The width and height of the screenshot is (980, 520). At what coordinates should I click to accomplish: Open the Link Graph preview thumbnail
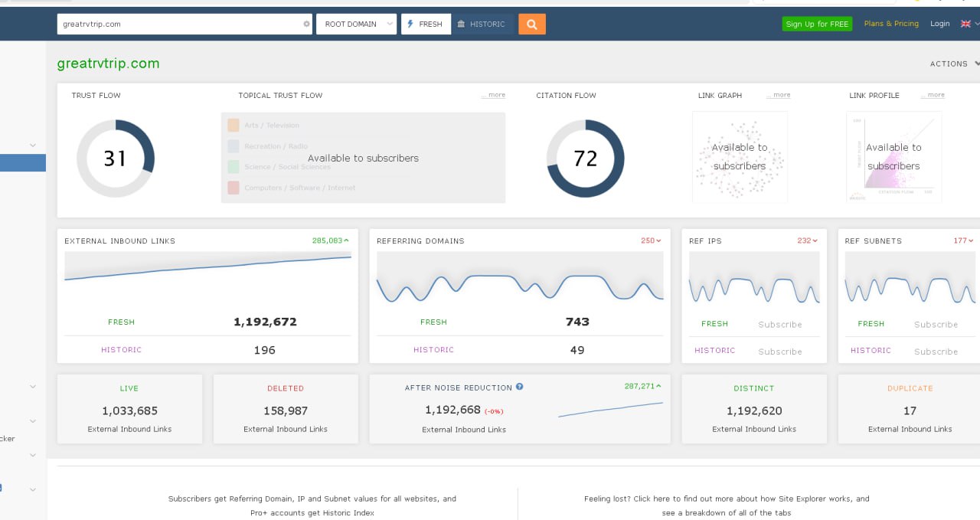pyautogui.click(x=739, y=157)
